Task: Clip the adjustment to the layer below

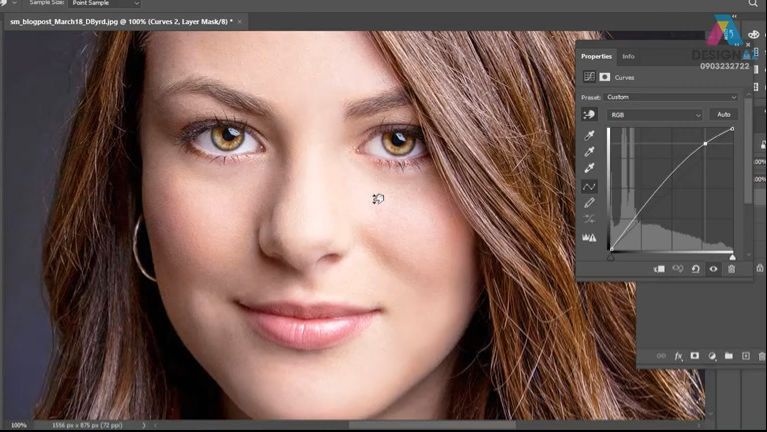Action: tap(659, 269)
